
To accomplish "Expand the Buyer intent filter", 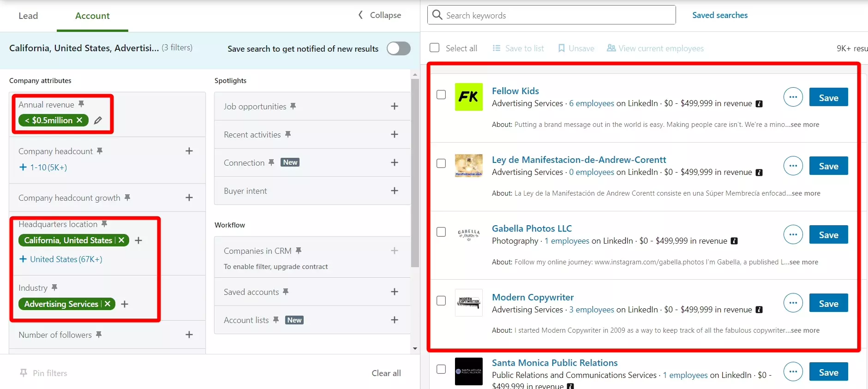I will coord(395,191).
